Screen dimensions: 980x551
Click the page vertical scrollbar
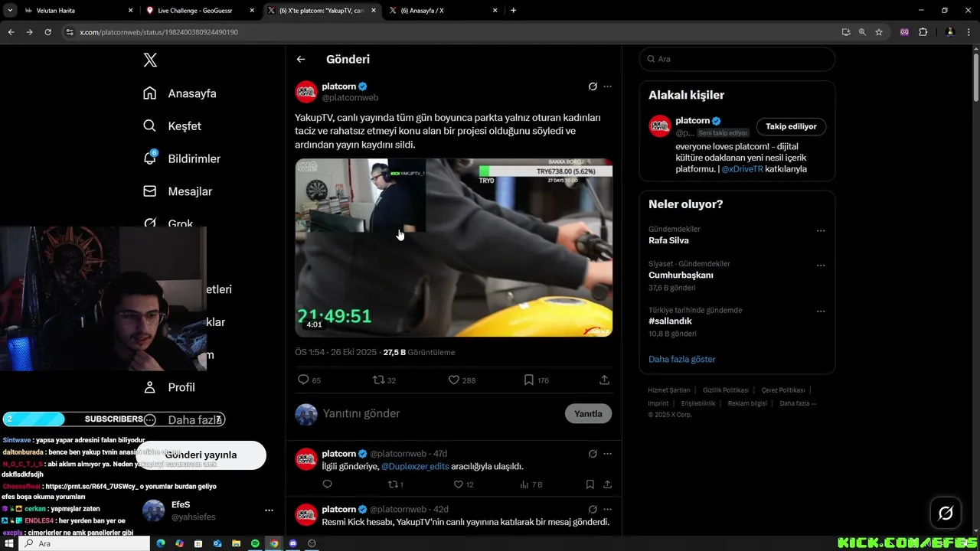[x=975, y=77]
